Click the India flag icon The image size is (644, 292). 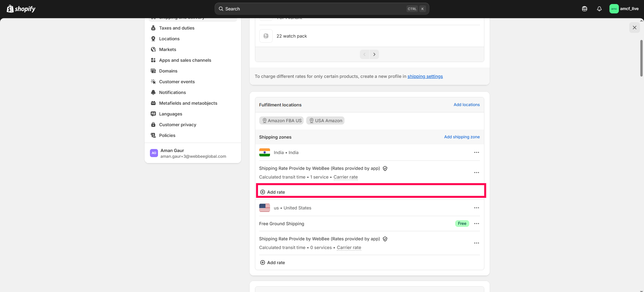264,152
